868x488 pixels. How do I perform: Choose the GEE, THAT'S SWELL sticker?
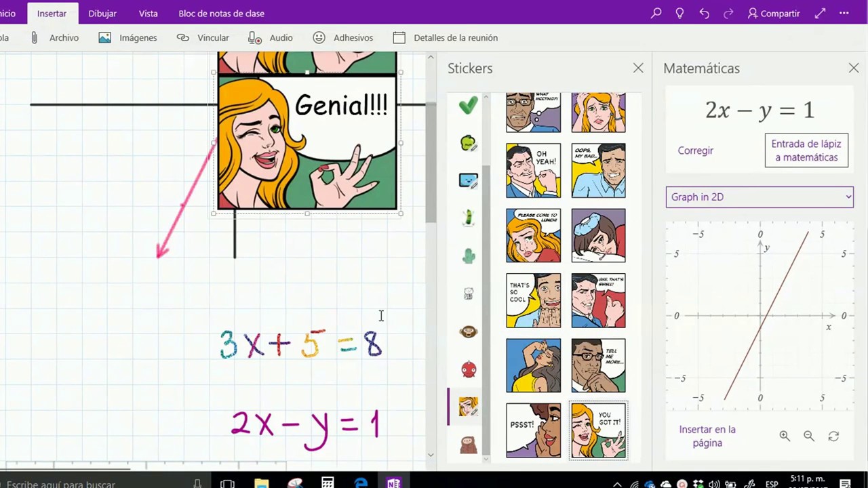(598, 300)
